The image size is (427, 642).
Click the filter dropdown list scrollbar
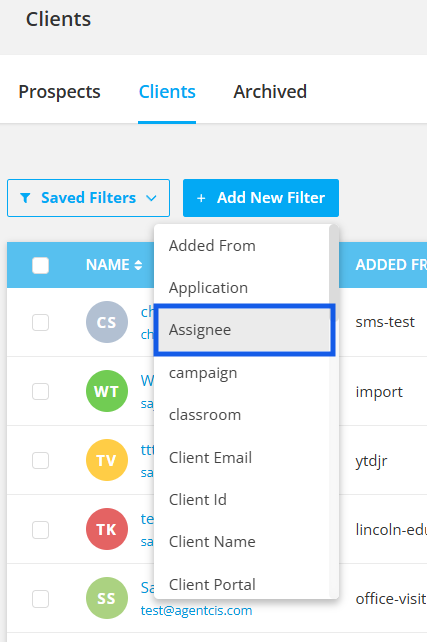(334, 266)
